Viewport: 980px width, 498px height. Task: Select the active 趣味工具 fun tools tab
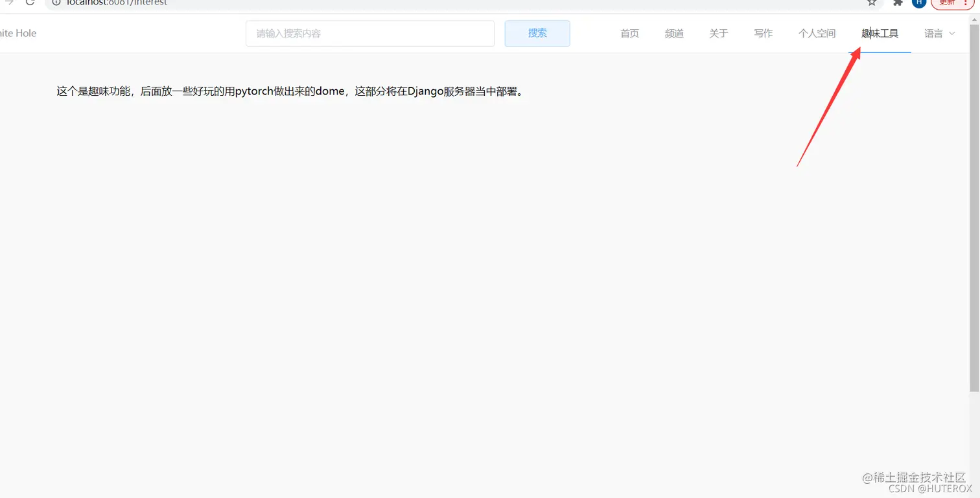click(x=879, y=33)
